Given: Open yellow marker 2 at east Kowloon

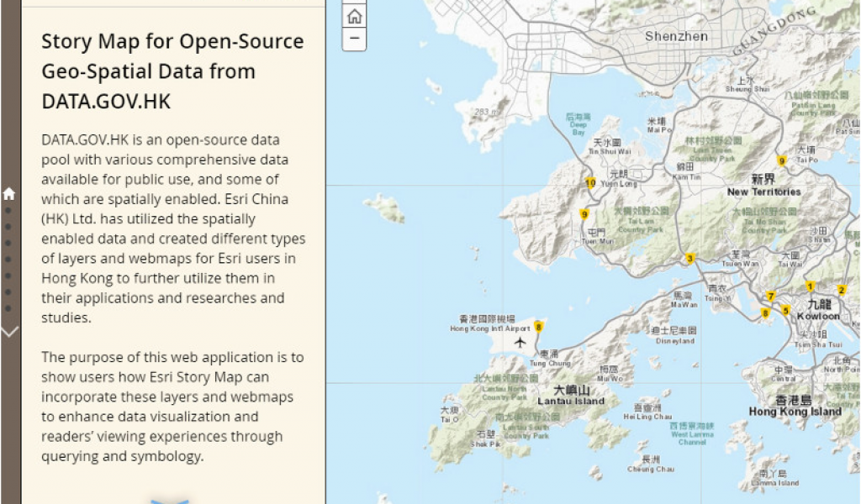Looking at the screenshot, I should click(841, 291).
